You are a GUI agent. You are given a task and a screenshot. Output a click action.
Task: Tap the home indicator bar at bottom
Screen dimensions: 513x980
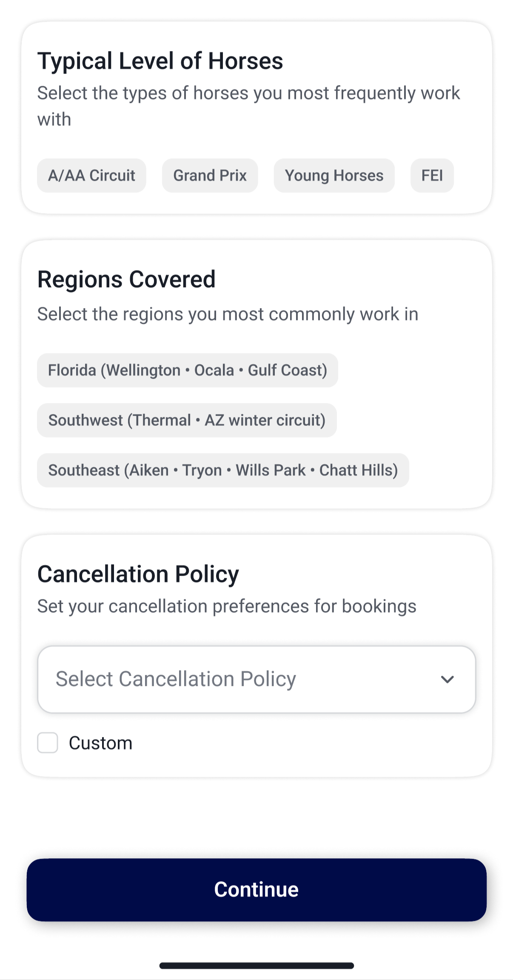coord(256,966)
